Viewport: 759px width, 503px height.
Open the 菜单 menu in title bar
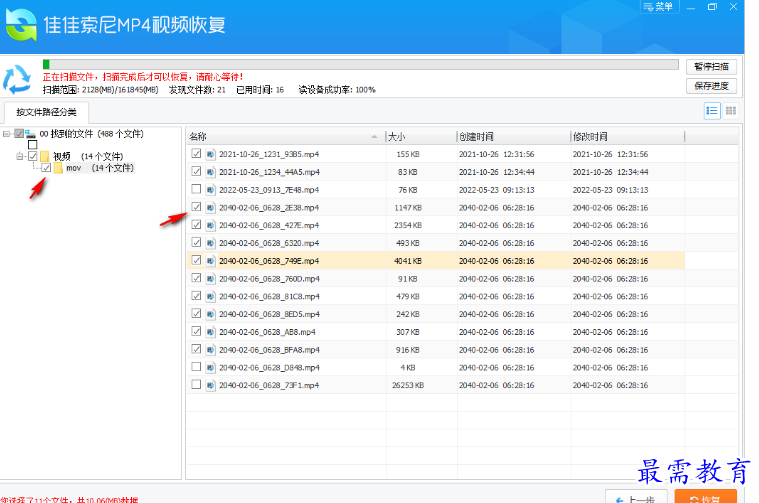pyautogui.click(x=659, y=7)
